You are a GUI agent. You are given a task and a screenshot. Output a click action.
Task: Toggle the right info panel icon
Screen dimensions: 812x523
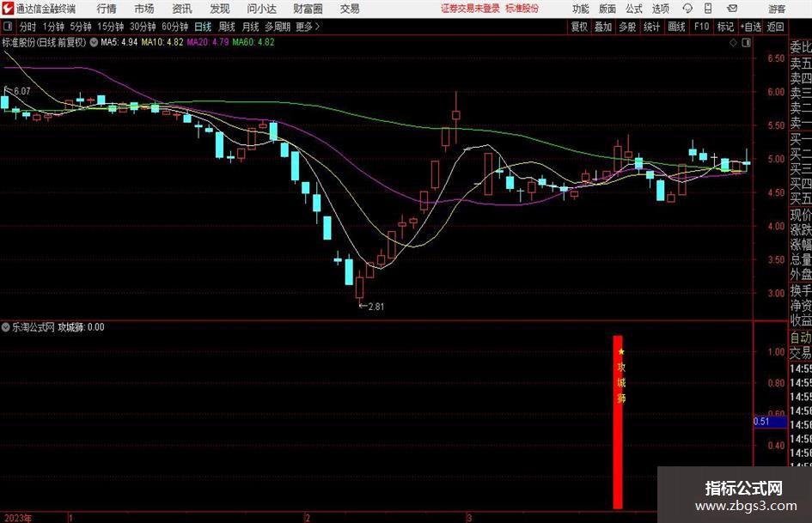pos(746,43)
